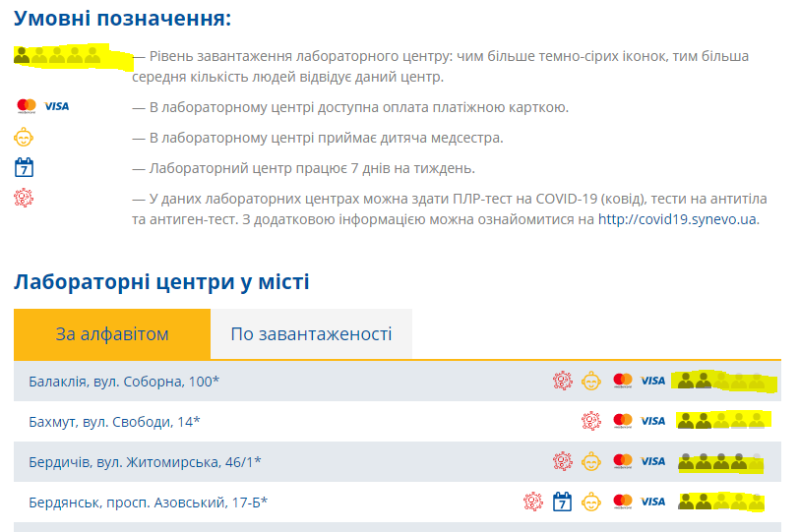The image size is (799, 532).
Task: Click the "Лабораторні центри у місті" heading
Action: [161, 283]
